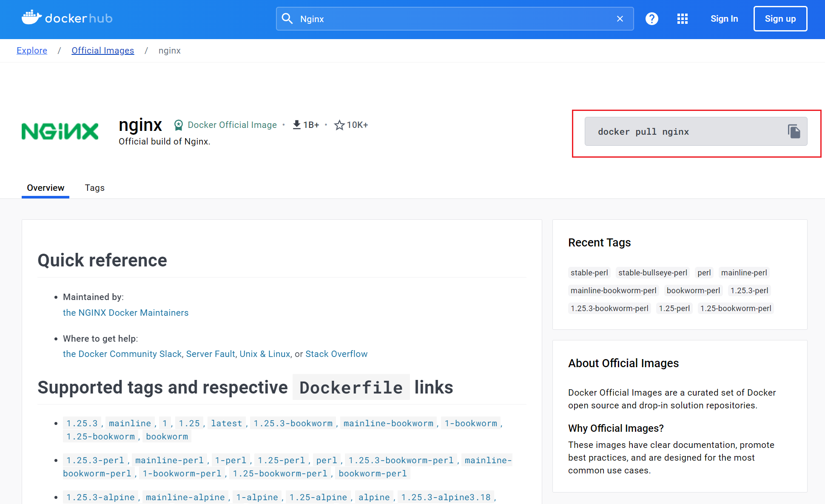Open the 1-bookworm tag link
Image resolution: width=825 pixels, height=504 pixels.
click(471, 423)
